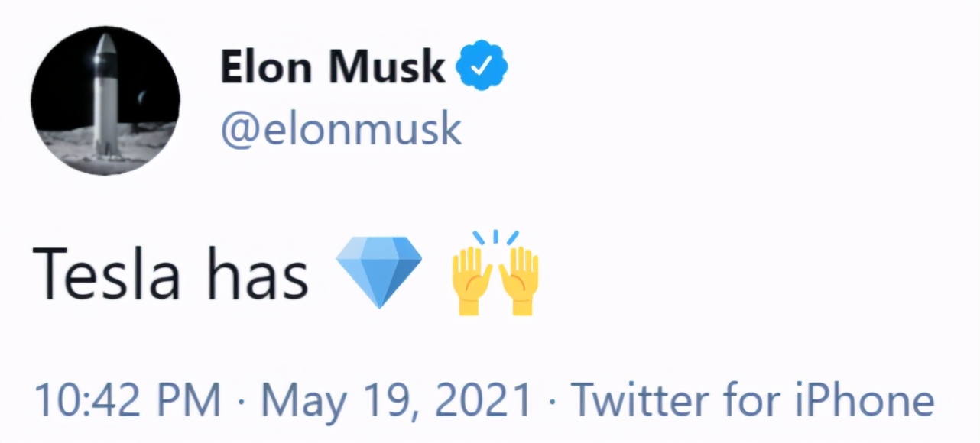This screenshot has width=980, height=443.
Task: Click the May 19, 2021 date
Action: click(396, 401)
